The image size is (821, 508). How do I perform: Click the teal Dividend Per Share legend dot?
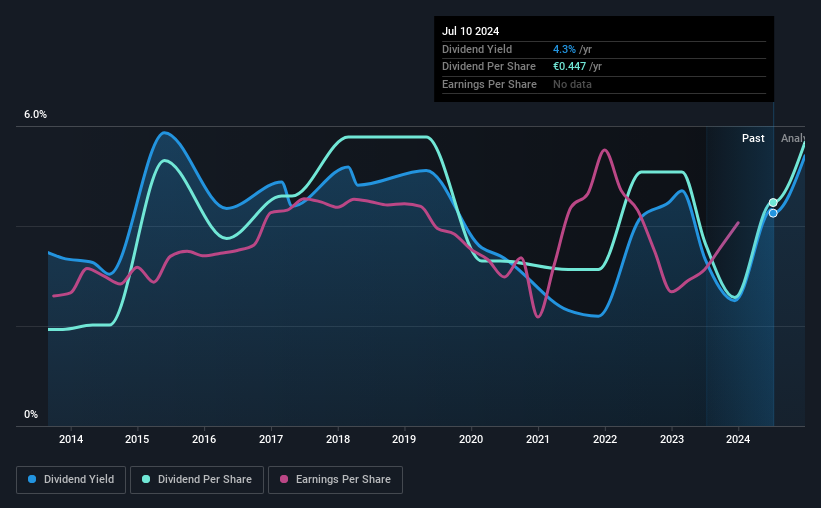pos(146,479)
